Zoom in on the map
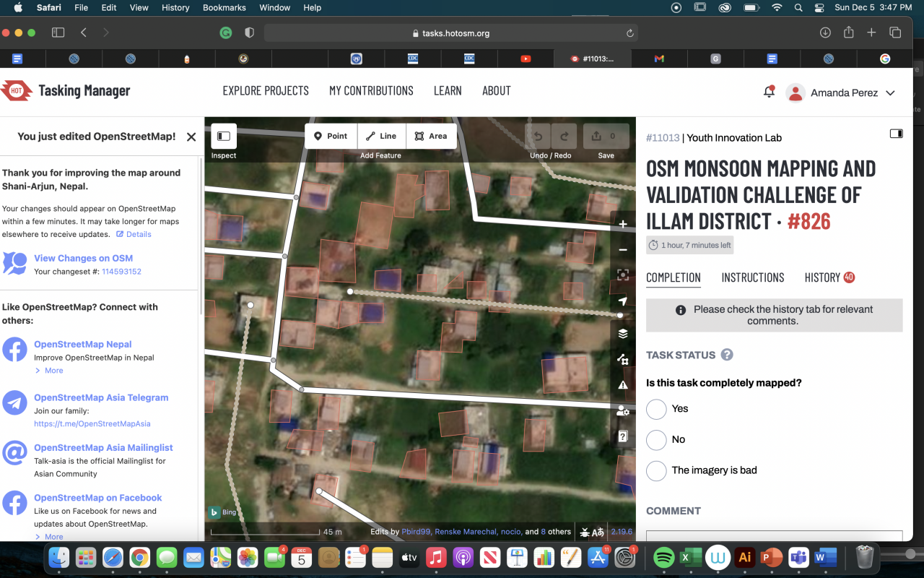 623,224
